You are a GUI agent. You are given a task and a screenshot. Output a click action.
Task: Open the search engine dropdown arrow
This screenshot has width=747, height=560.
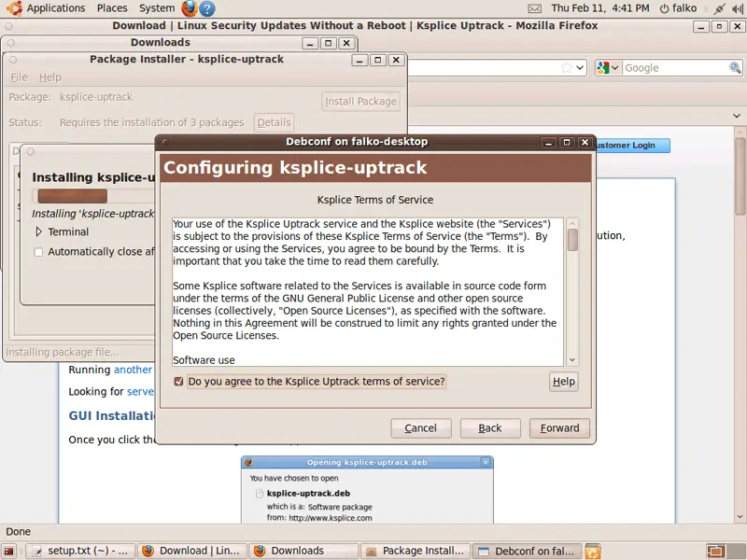pos(614,67)
